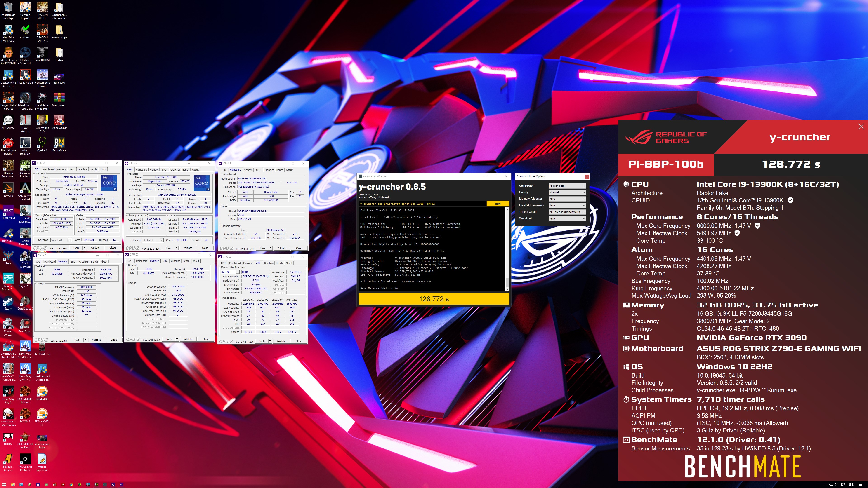This screenshot has width=868, height=488.
Task: Click 'ASUS ROG STRIX Z790-E GAMING WIFI' text
Action: coord(779,349)
